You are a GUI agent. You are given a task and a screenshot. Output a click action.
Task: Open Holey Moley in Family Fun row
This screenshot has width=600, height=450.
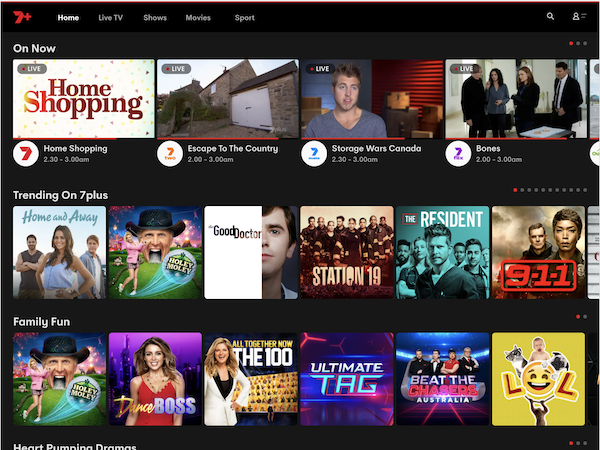(x=59, y=379)
